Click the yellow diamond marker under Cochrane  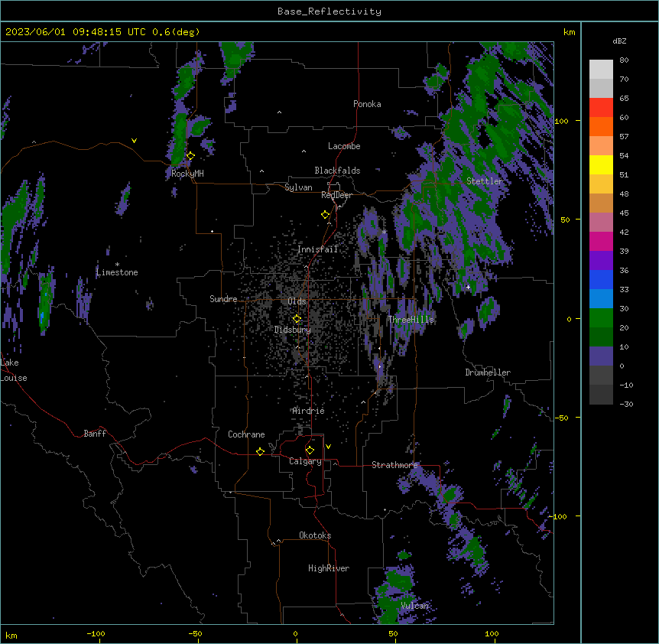(x=260, y=451)
